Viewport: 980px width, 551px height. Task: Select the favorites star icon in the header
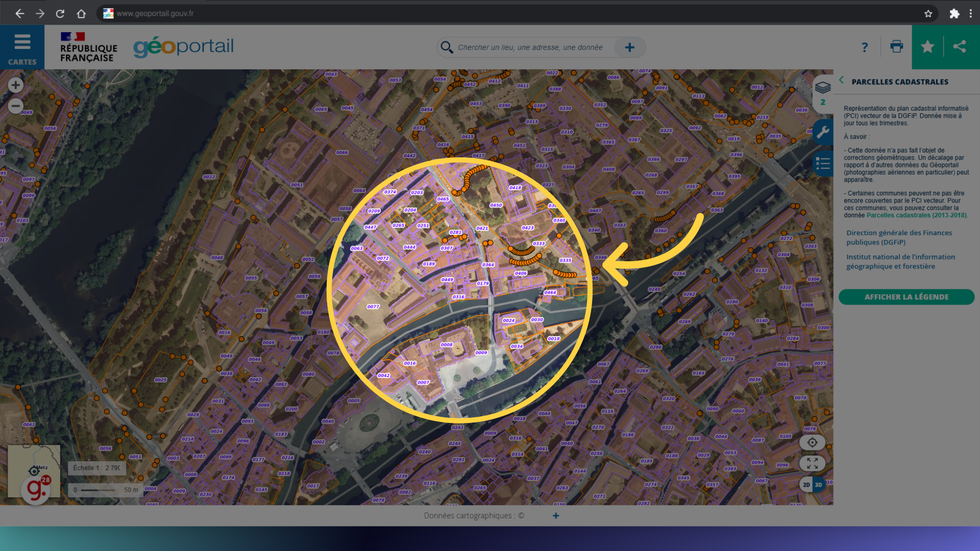[927, 46]
